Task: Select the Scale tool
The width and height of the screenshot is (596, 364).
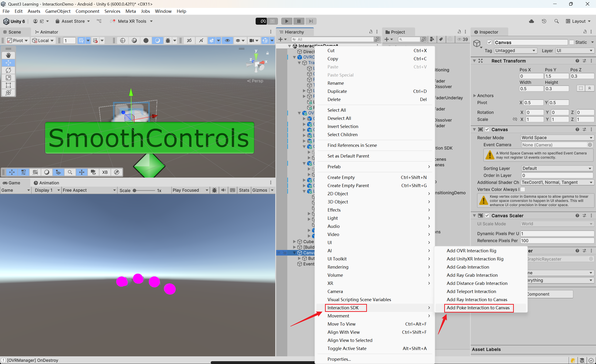Action: click(8, 78)
